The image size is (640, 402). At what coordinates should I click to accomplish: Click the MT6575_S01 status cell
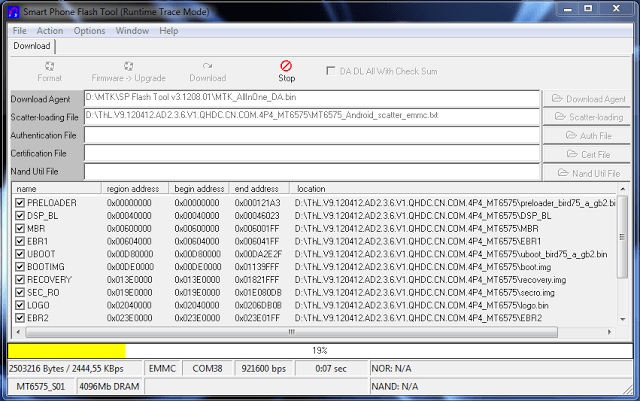[x=41, y=386]
